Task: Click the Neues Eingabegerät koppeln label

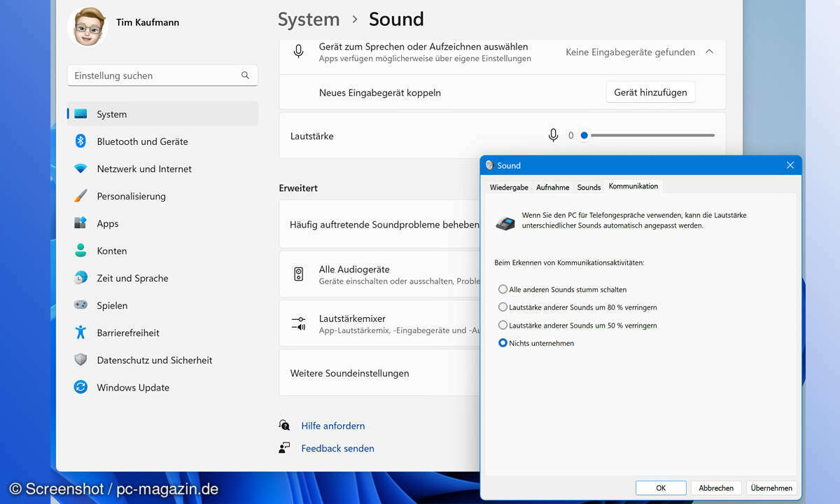Action: [380, 92]
